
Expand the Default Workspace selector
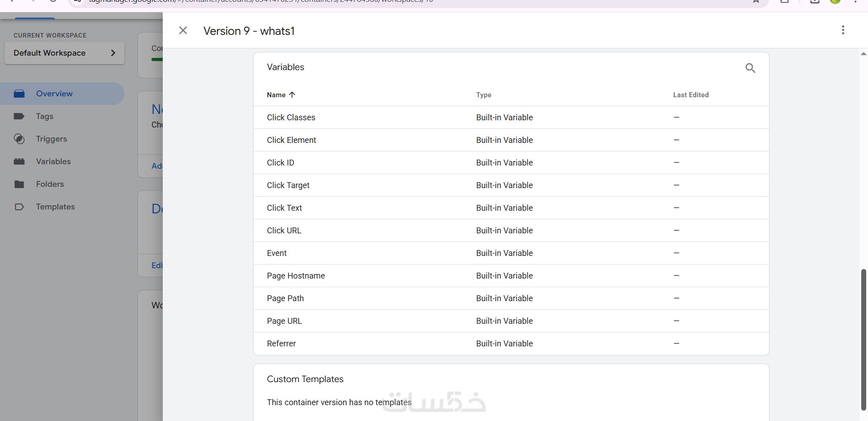[64, 53]
